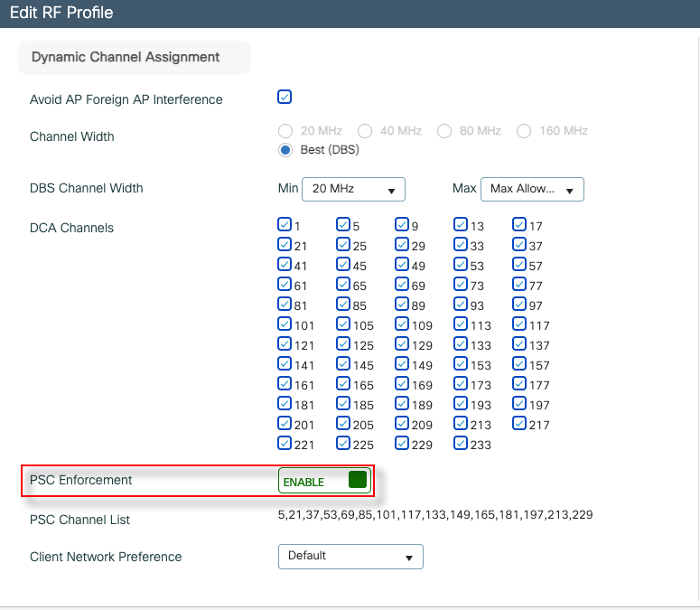Uncheck Avoid AP Foreign AP Interference checkbox
Image resolution: width=700 pixels, height=610 pixels.
[285, 97]
